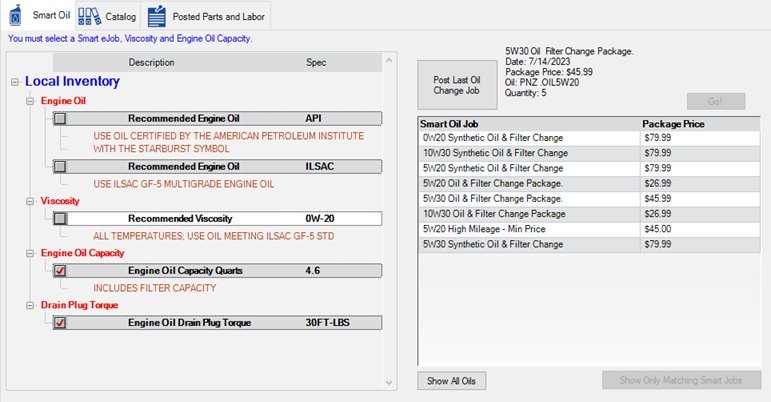The image size is (771, 402).
Task: Click the Post Last Oil Change Job button
Action: [x=457, y=85]
